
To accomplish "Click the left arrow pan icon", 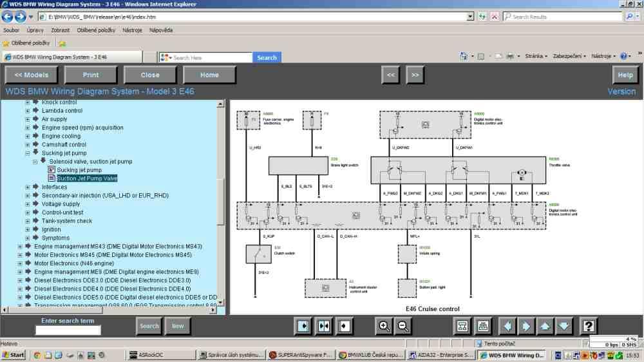I will click(507, 327).
